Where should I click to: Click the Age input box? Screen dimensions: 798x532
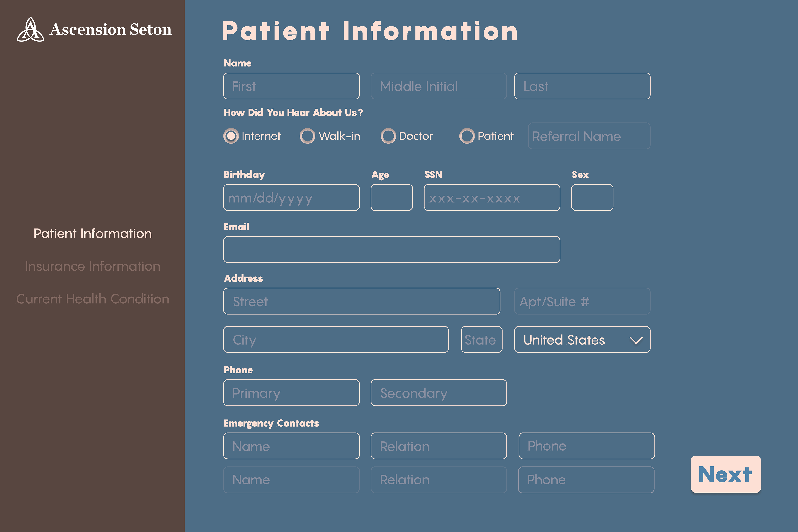392,197
